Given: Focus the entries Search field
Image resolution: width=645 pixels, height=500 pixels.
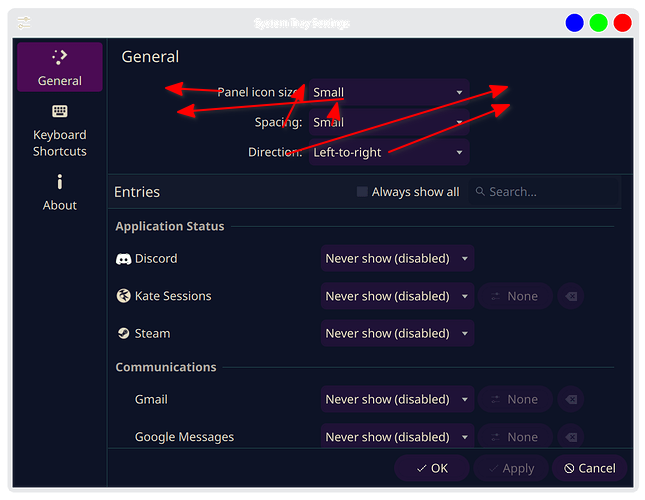Looking at the screenshot, I should click(545, 192).
